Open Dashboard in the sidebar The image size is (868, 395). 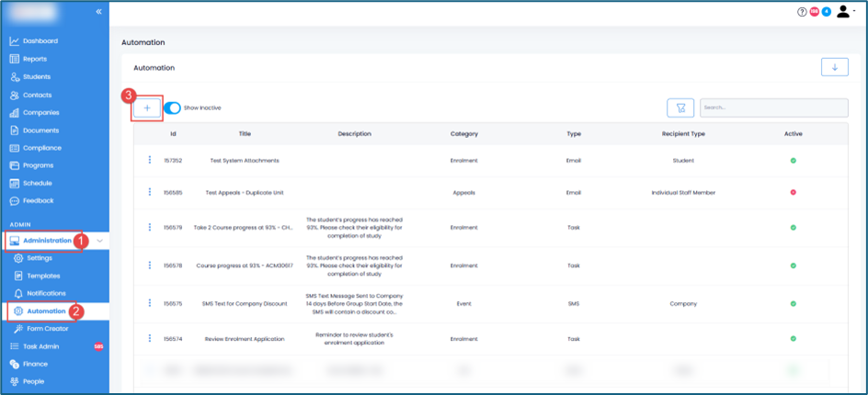coord(40,41)
